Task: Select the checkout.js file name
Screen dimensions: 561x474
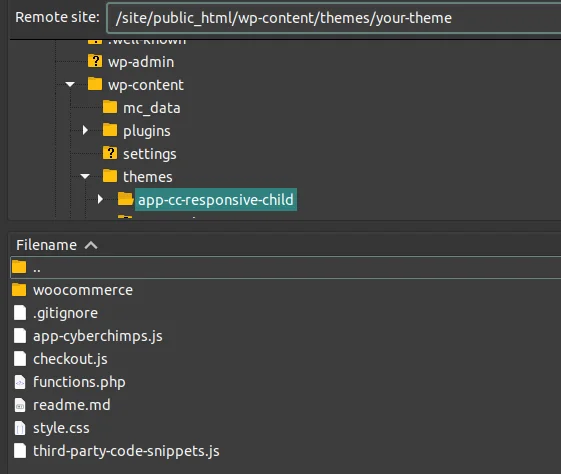Action: 70,359
